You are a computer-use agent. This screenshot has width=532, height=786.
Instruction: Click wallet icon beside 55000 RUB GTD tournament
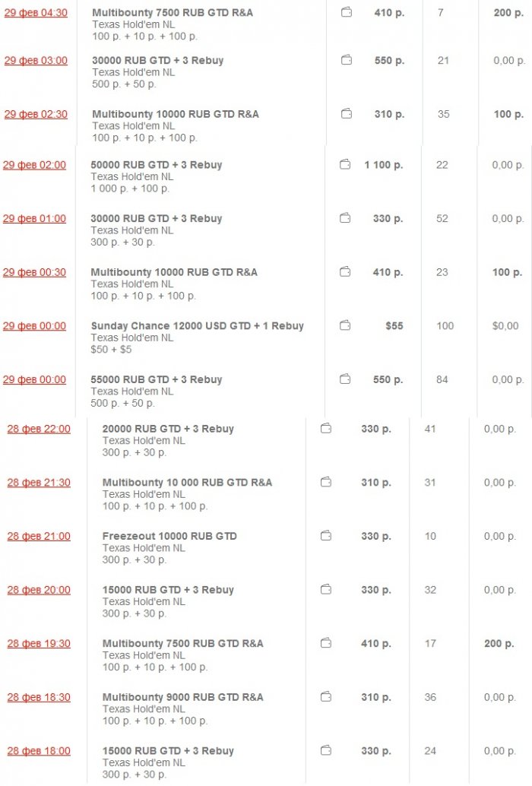[346, 379]
